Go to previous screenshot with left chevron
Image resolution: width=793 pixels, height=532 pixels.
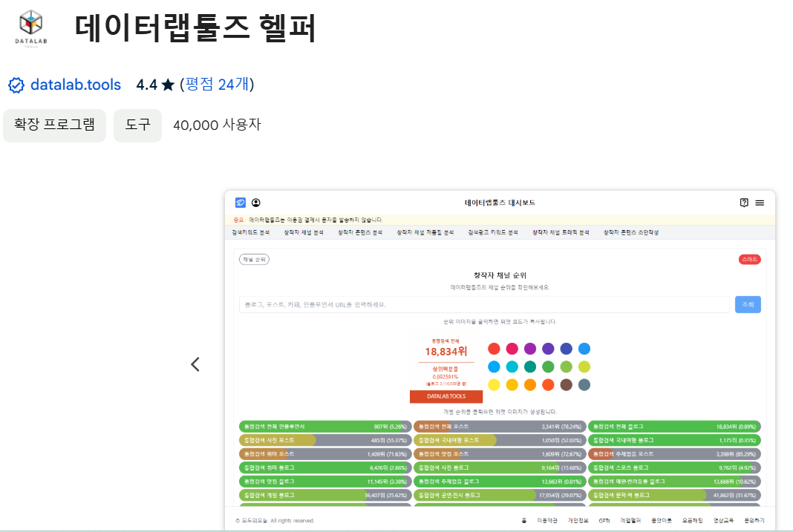(x=195, y=364)
